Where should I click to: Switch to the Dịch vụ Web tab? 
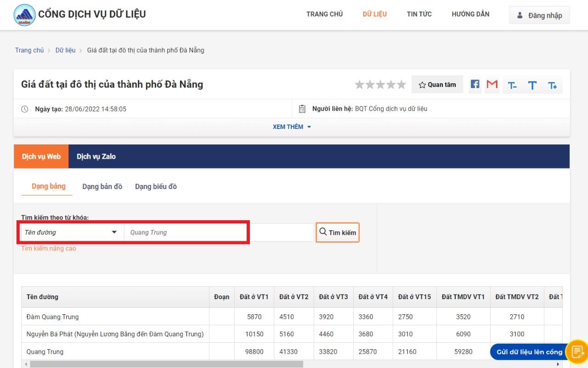point(41,156)
